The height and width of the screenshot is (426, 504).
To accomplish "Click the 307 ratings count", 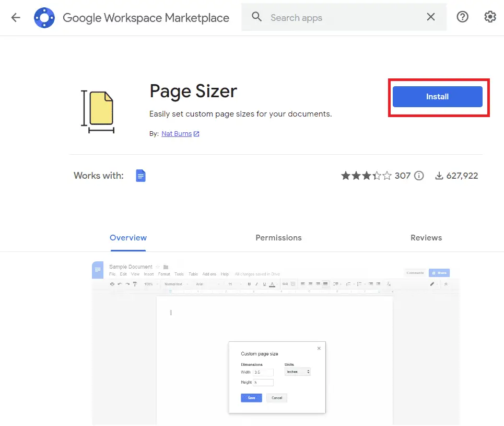I will tap(403, 176).
